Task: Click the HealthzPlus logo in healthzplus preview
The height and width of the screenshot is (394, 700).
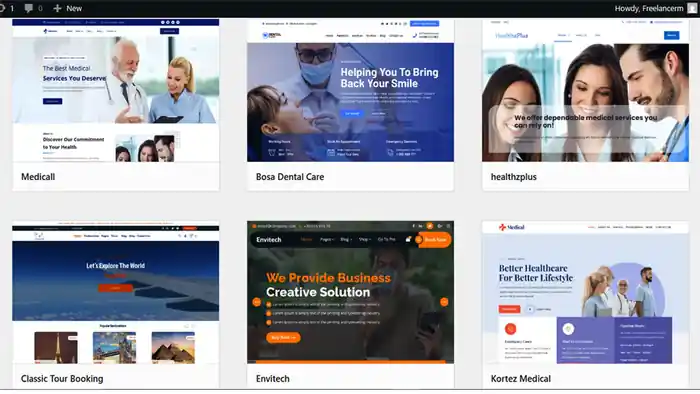Action: point(512,35)
